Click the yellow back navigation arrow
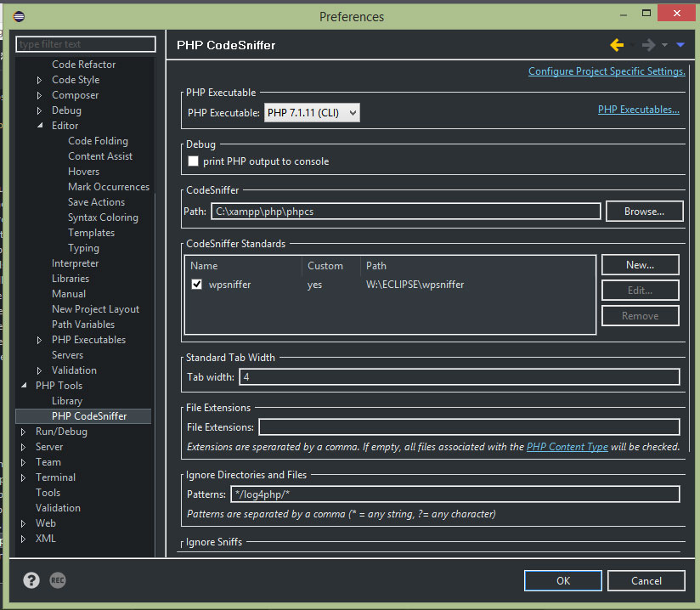This screenshot has height=610, width=700. (x=617, y=45)
